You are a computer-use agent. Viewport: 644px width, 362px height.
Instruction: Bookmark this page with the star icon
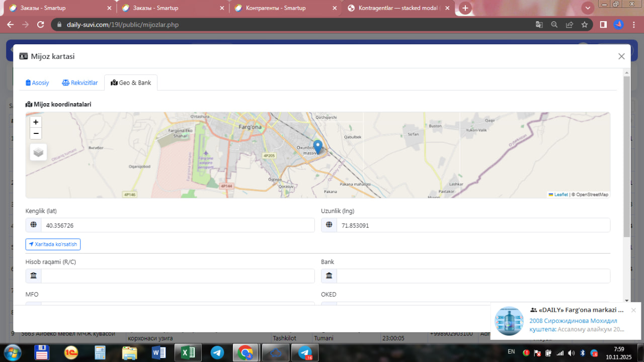click(584, 25)
